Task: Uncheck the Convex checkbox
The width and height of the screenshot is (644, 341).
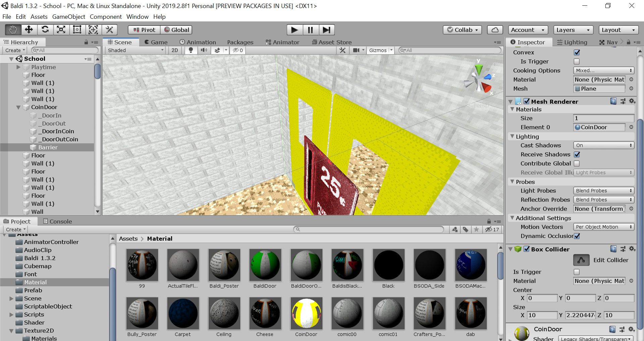Action: coord(577,52)
